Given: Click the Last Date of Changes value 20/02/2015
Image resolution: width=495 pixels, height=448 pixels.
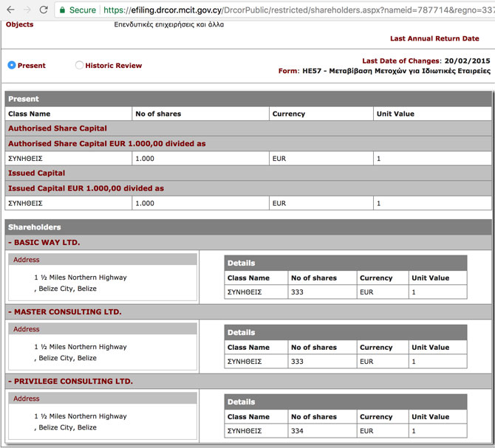Looking at the screenshot, I should pyautogui.click(x=467, y=61).
